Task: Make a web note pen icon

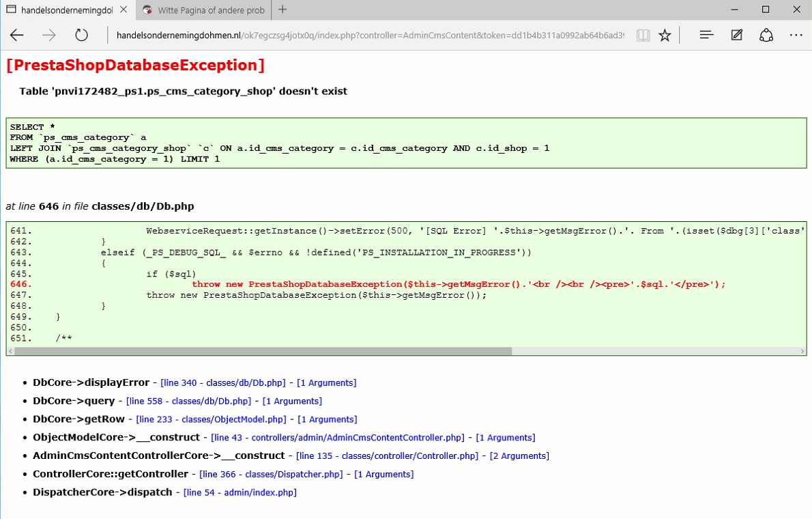Action: pyautogui.click(x=736, y=35)
